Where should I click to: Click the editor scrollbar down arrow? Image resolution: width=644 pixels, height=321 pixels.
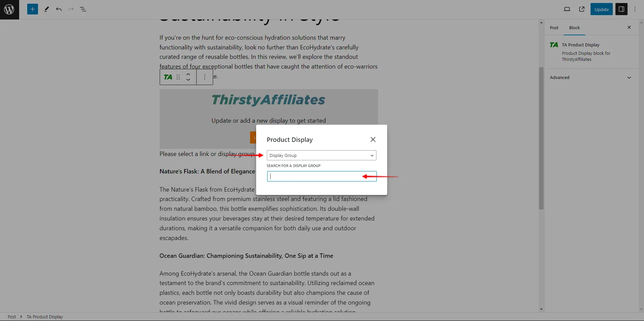pyautogui.click(x=541, y=309)
